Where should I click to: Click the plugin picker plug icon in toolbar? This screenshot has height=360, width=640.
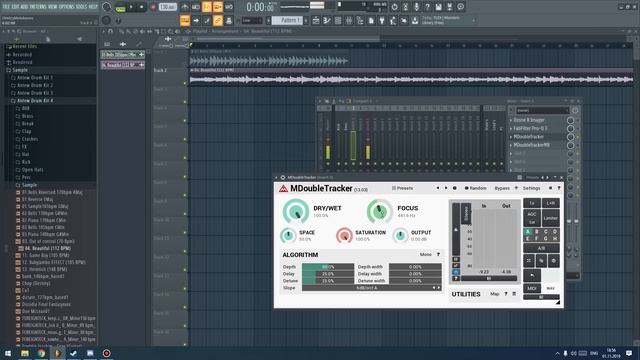(x=382, y=20)
